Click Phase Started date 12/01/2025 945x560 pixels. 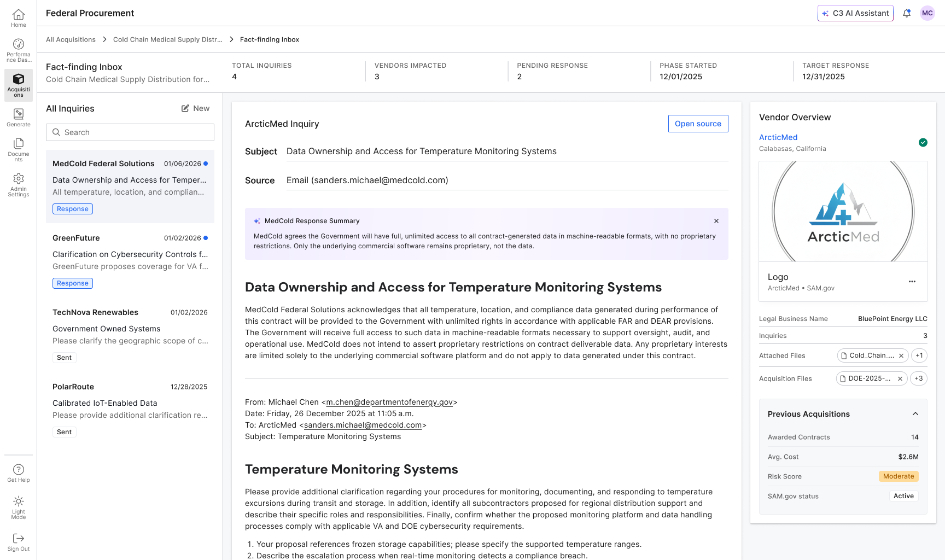tap(681, 77)
